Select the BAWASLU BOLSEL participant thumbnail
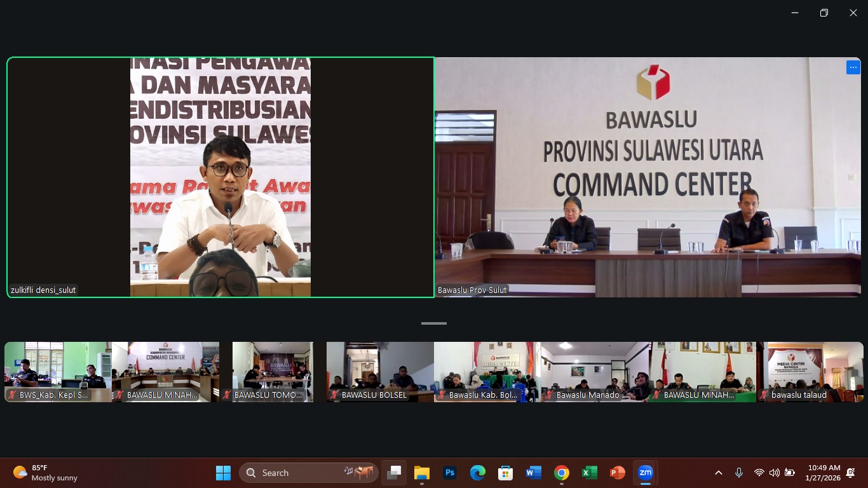Image resolution: width=868 pixels, height=488 pixels. pyautogui.click(x=380, y=372)
